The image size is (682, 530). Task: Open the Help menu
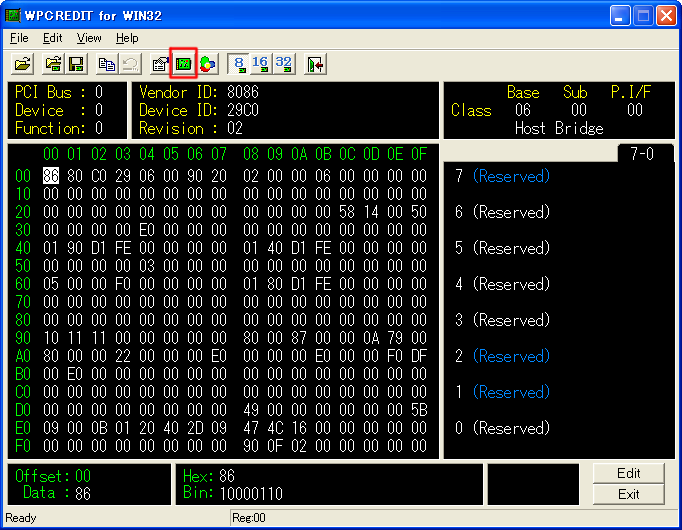[x=127, y=38]
